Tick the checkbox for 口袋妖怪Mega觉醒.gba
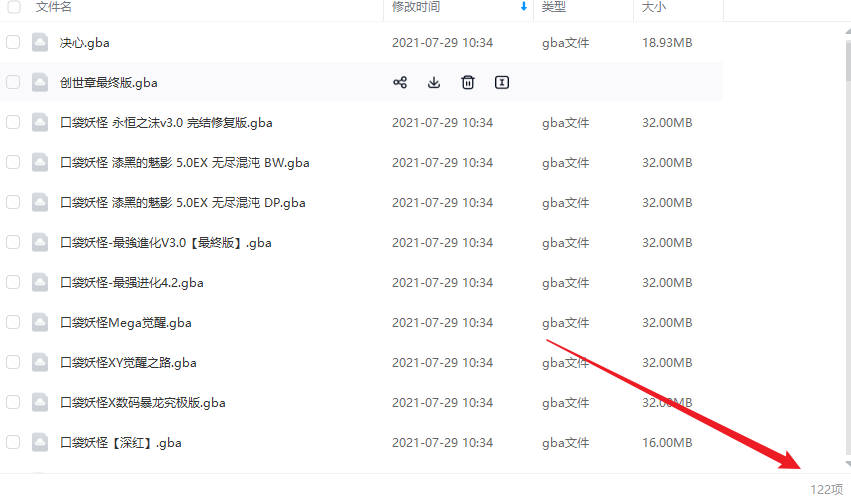Image resolution: width=851 pixels, height=502 pixels. pos(13,322)
